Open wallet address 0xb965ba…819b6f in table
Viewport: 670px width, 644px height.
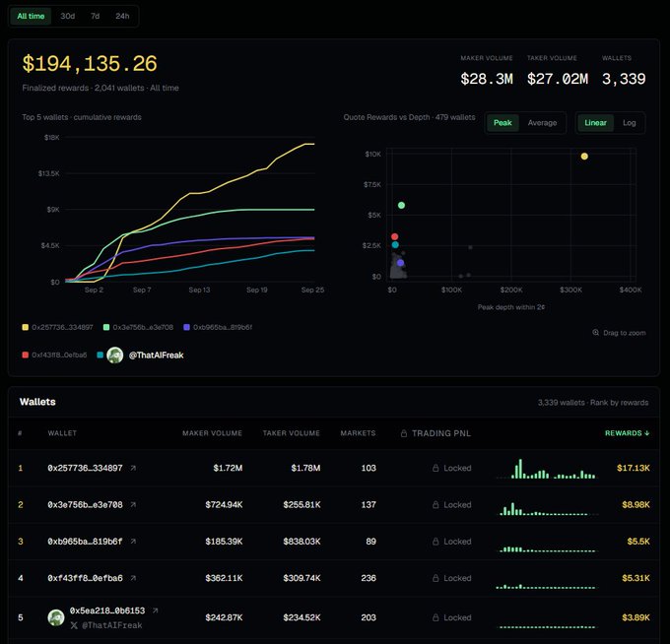[85, 542]
